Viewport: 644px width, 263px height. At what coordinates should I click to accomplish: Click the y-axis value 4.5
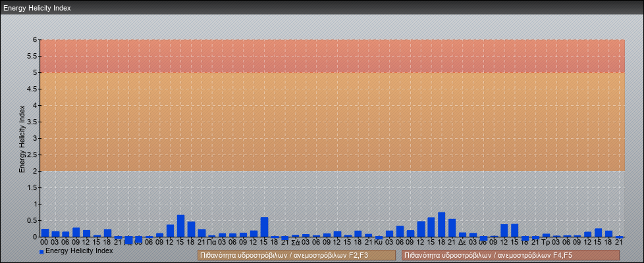coord(33,89)
